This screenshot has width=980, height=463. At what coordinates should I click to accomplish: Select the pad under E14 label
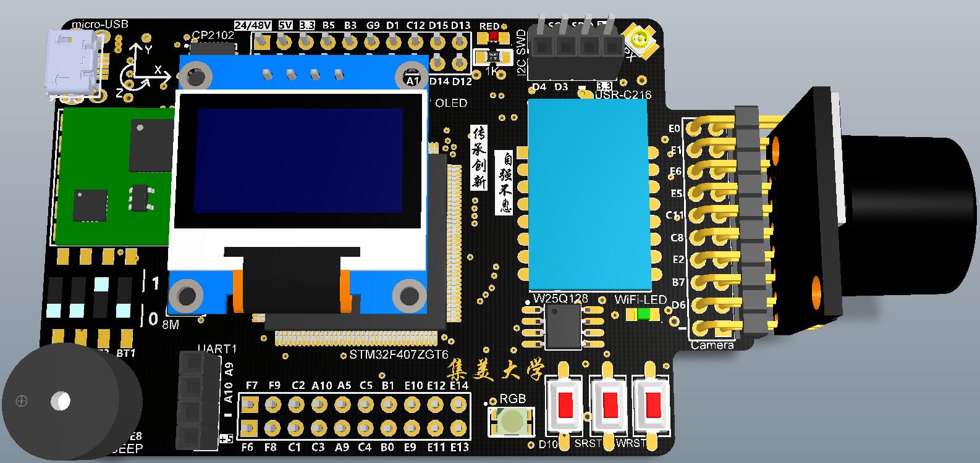458,405
